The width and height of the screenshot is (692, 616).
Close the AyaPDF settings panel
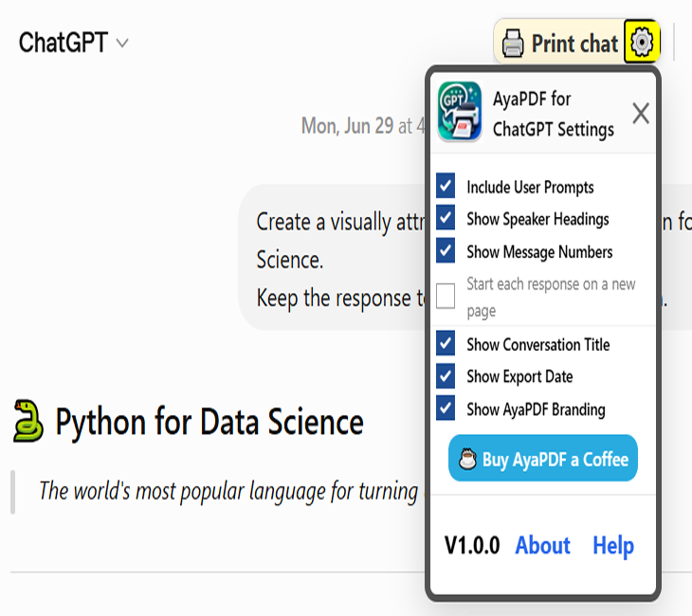coord(641,114)
